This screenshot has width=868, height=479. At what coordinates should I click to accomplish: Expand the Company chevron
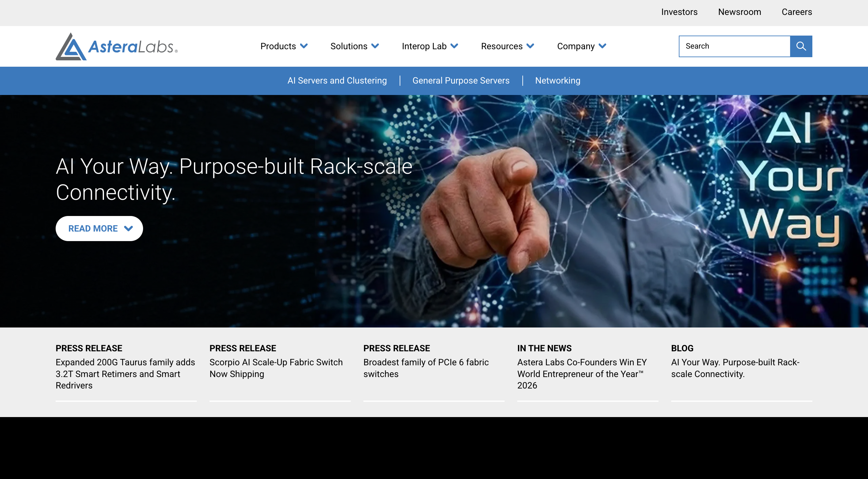click(602, 46)
